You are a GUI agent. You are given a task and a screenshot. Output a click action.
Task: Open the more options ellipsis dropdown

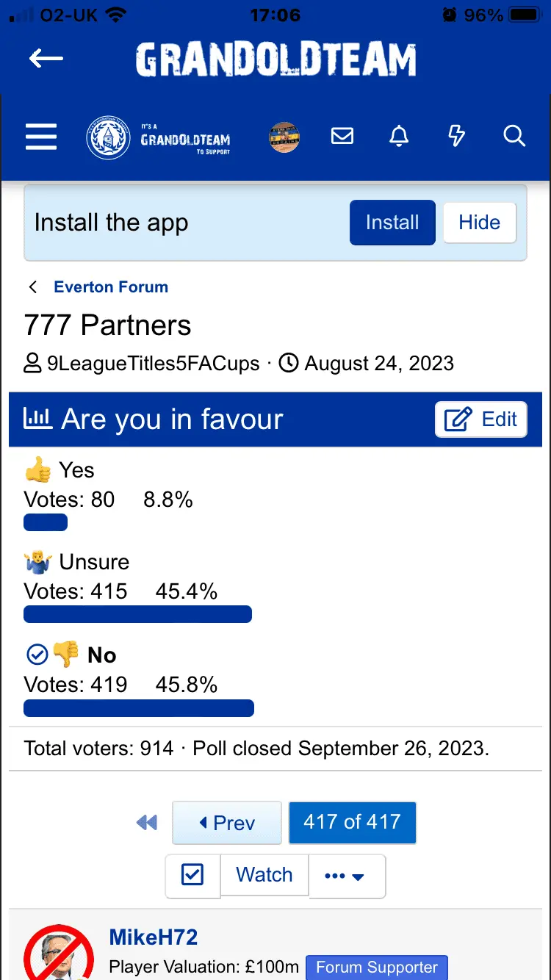[x=345, y=876]
